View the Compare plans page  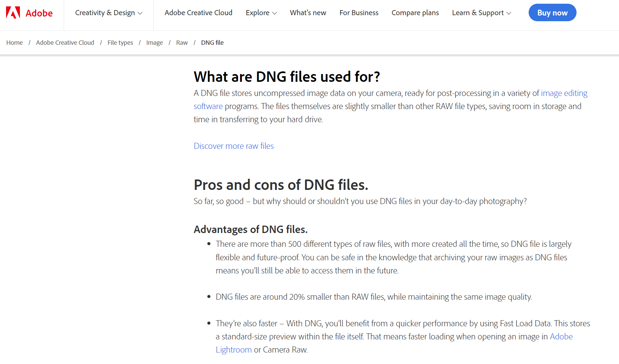[x=415, y=12]
